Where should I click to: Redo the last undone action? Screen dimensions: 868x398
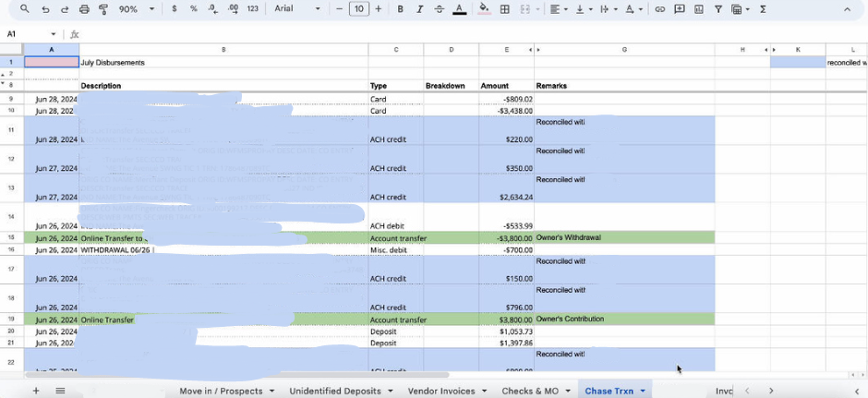click(x=65, y=9)
